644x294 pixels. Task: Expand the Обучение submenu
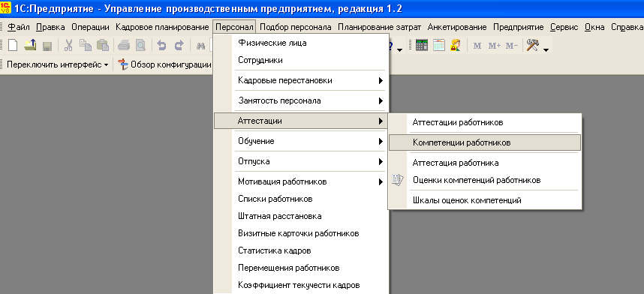pos(300,141)
